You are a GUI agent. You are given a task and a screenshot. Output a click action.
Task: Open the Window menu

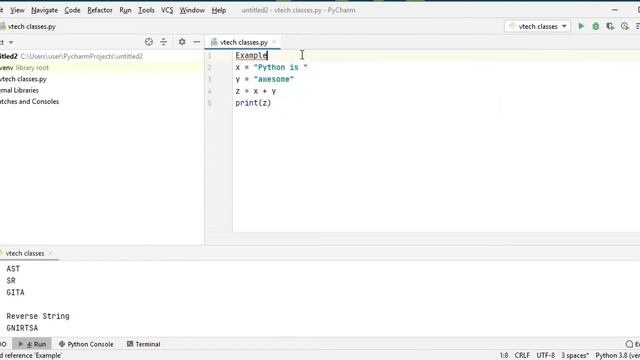coord(192,10)
